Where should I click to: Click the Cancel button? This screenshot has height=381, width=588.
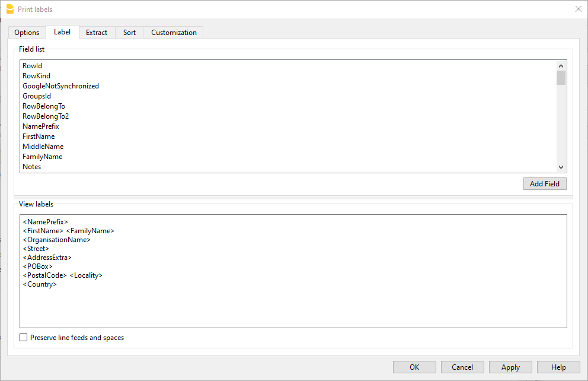pyautogui.click(x=462, y=367)
